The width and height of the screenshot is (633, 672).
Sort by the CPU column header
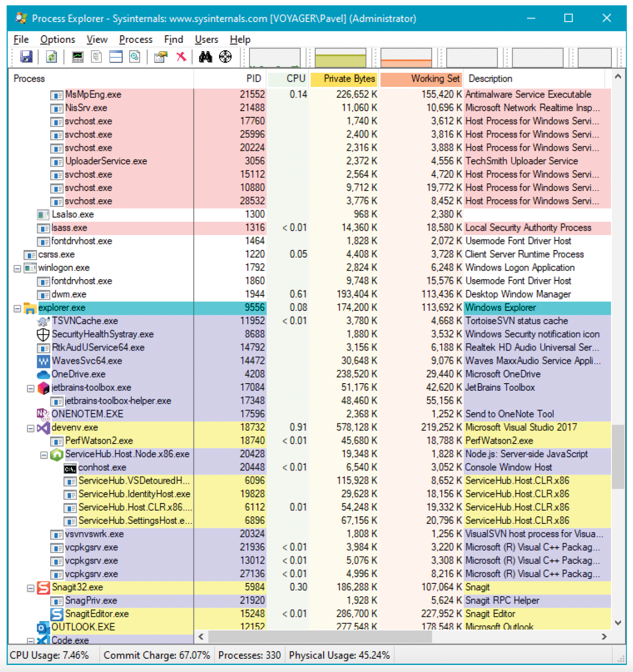[288, 78]
